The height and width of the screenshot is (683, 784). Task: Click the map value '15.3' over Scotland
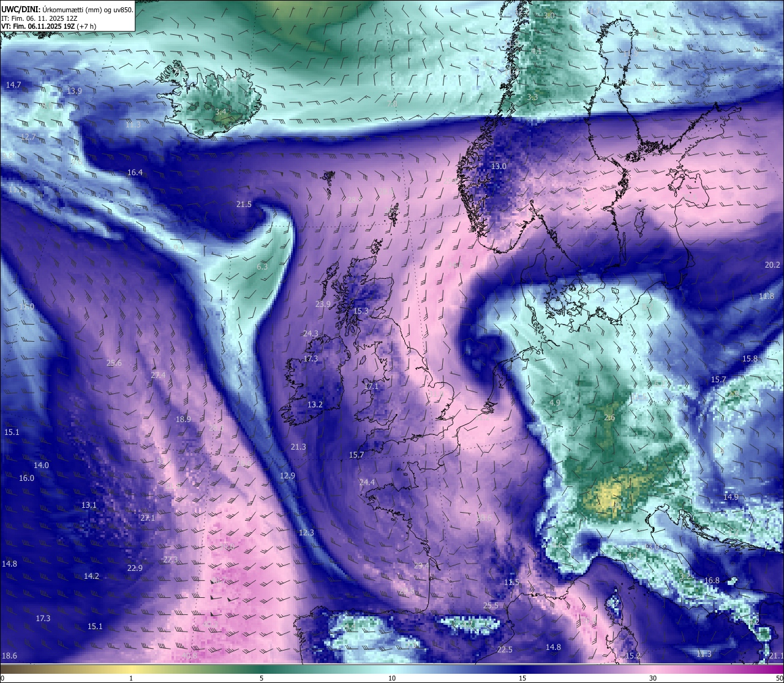coord(361,311)
